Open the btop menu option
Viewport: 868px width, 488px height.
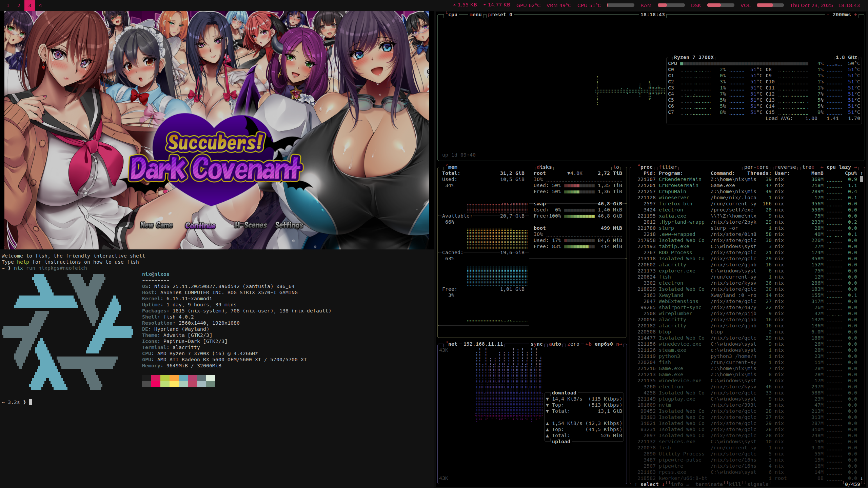click(475, 15)
